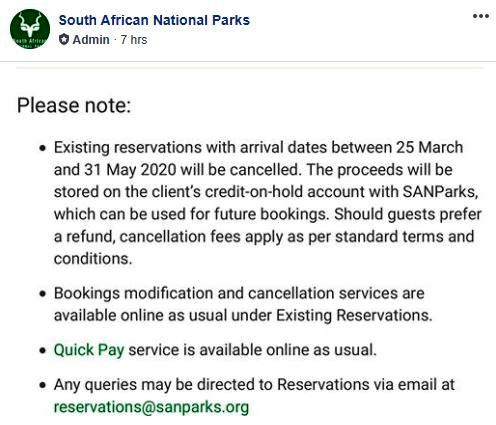Click the Admin label beside the badge
This screenshot has width=496, height=425.
[x=91, y=40]
